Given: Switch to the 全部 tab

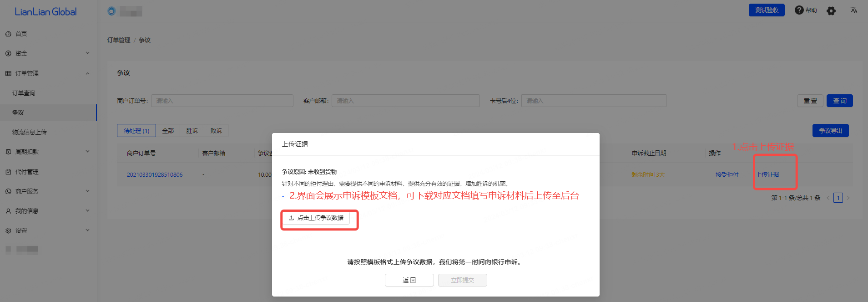Looking at the screenshot, I should (x=168, y=131).
